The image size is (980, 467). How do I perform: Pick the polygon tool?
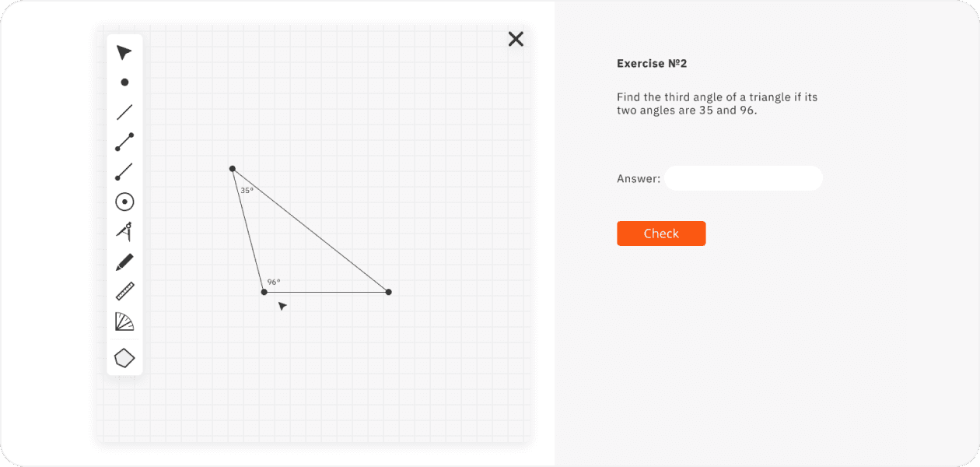click(x=124, y=358)
